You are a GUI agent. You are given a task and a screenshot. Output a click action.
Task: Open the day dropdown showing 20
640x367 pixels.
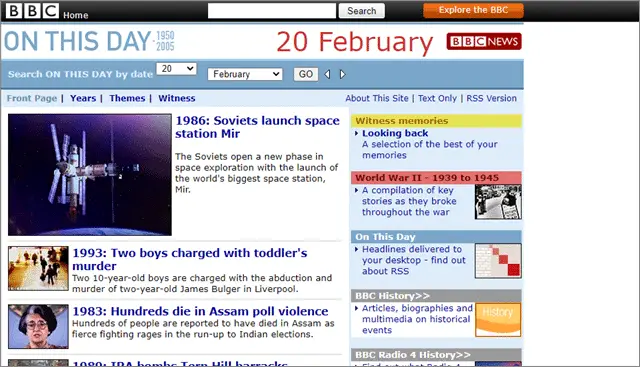tap(176, 69)
